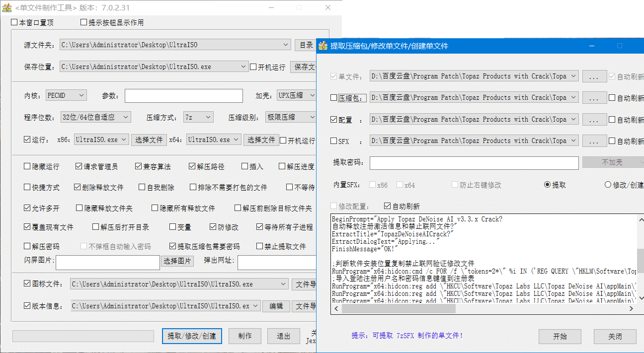Click 退出 button in main window
The width and height of the screenshot is (644, 353).
(284, 336)
